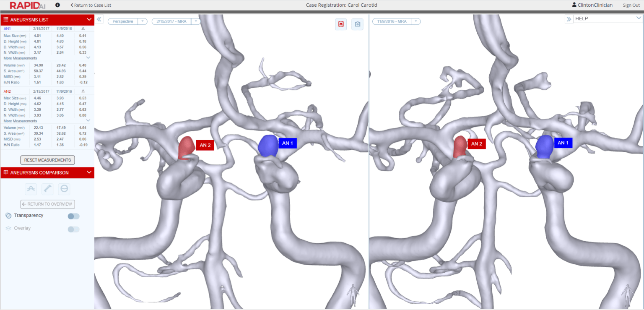Collapse the ANEURYSMS COMPARISON panel
Screen dimensions: 644x310
(88, 172)
